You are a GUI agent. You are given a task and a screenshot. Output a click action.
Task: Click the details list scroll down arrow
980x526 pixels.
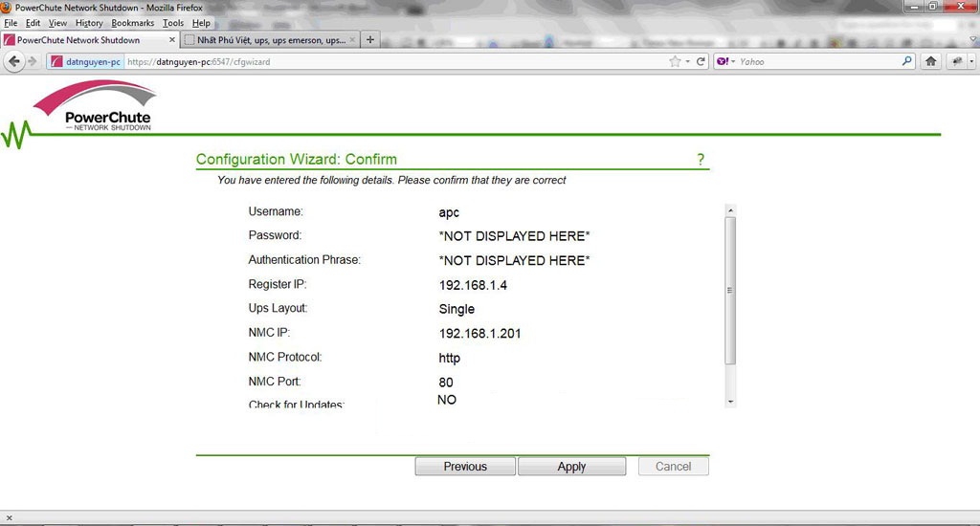(x=730, y=402)
